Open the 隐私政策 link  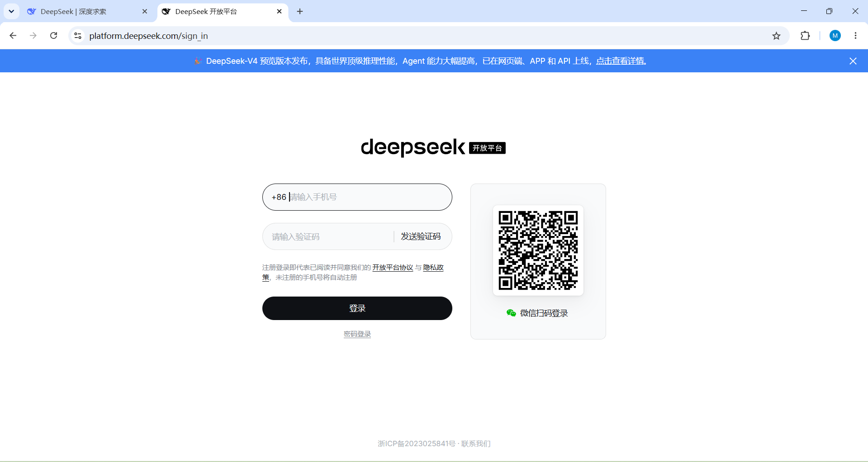click(433, 268)
